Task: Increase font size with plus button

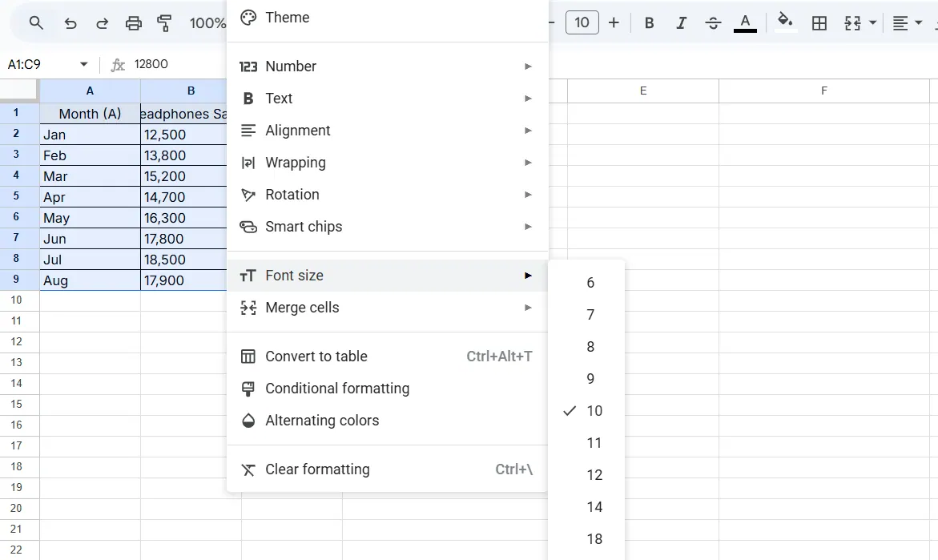Action: tap(614, 23)
